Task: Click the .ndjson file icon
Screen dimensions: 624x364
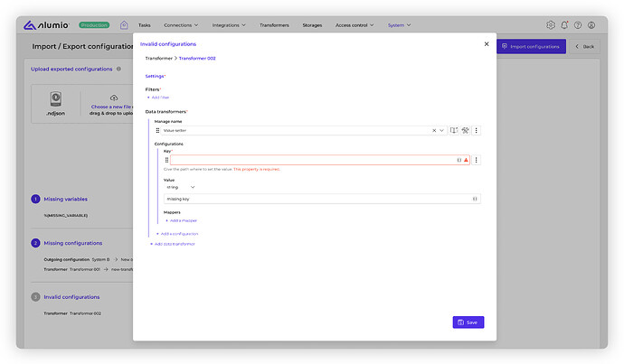Action: (56, 98)
